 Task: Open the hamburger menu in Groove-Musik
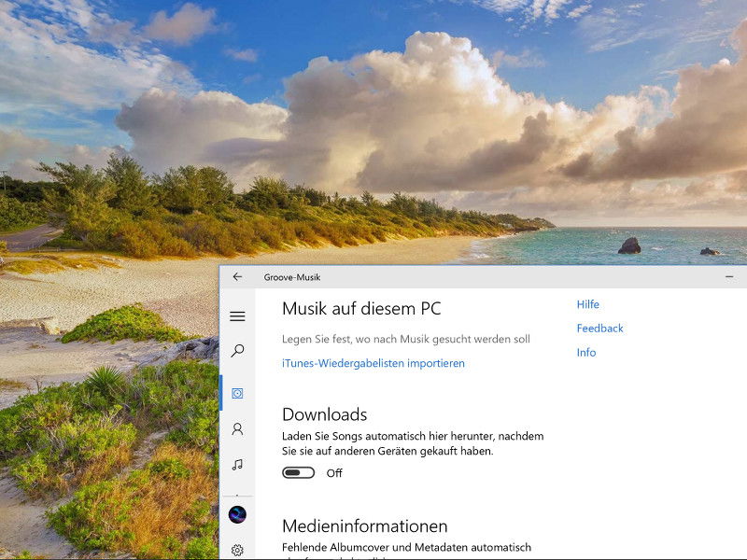pyautogui.click(x=237, y=316)
